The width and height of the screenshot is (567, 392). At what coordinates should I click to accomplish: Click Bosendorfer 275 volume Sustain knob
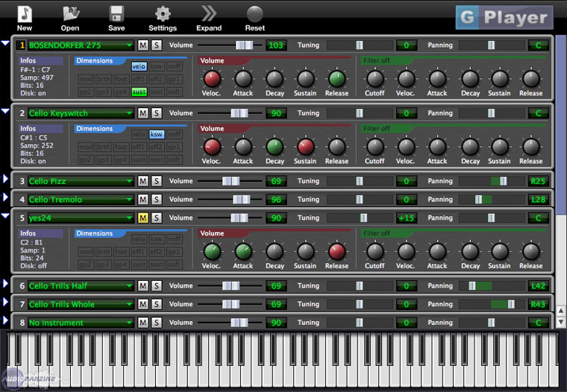pyautogui.click(x=306, y=79)
